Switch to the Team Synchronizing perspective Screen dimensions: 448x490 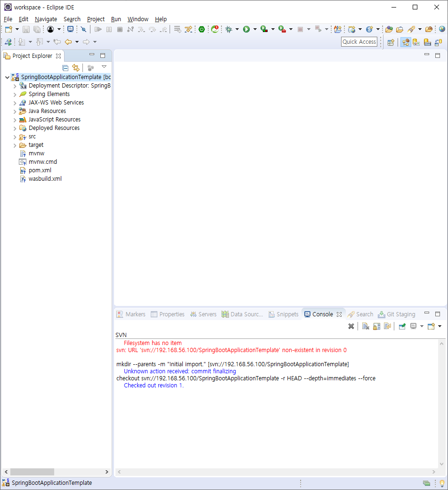pos(439,42)
